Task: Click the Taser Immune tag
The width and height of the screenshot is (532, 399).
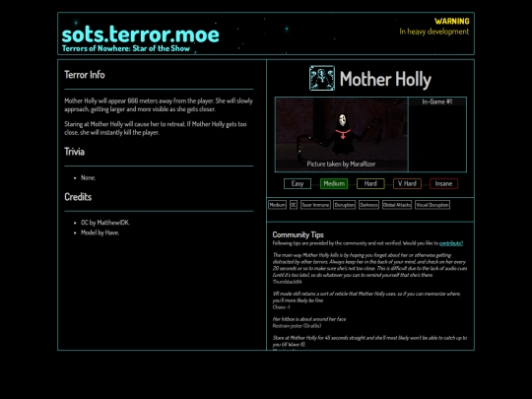Action: point(315,205)
